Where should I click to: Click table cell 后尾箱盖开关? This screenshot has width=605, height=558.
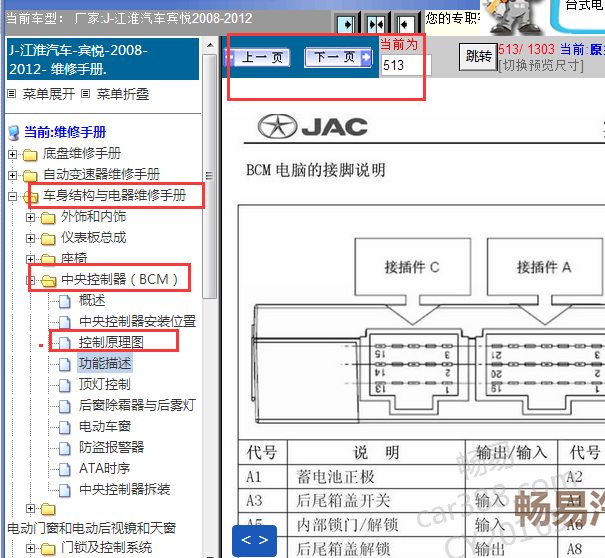tap(343, 501)
